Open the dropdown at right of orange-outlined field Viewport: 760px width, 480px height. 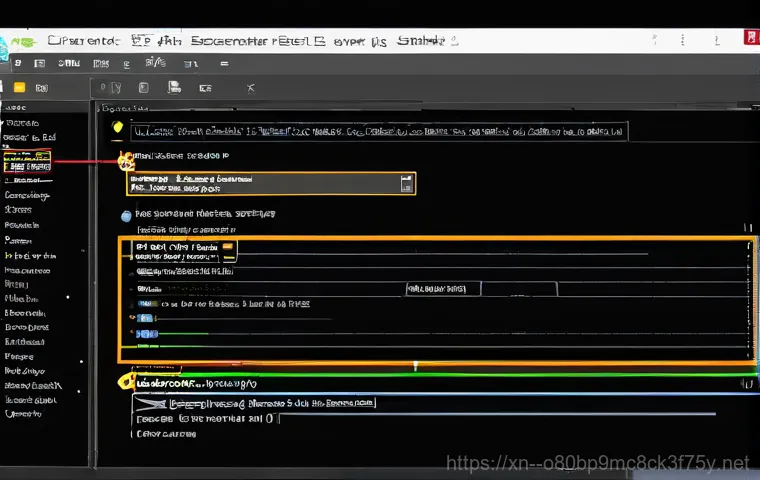(x=405, y=184)
